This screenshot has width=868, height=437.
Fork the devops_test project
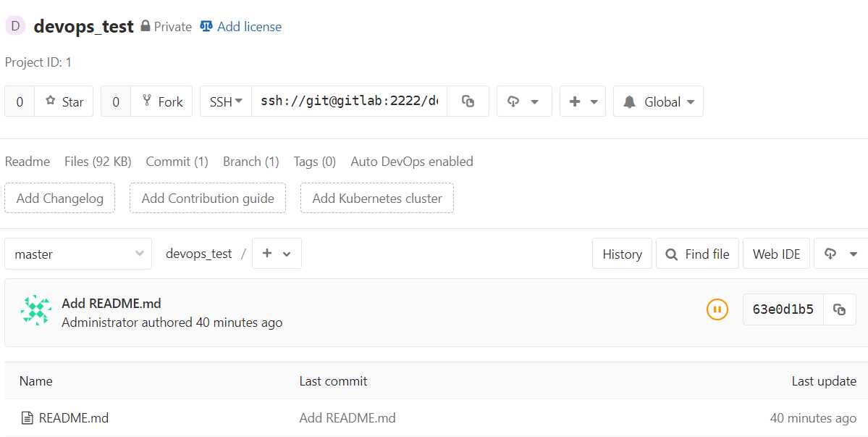[161, 101]
